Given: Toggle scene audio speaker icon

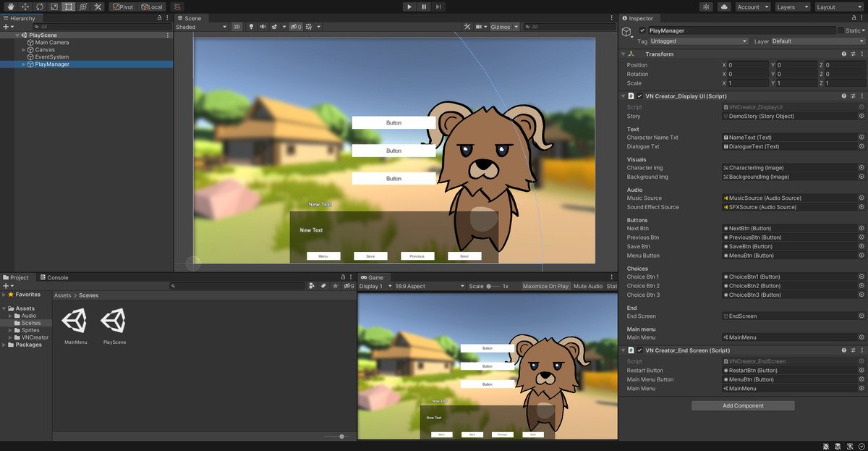Looking at the screenshot, I should [263, 27].
